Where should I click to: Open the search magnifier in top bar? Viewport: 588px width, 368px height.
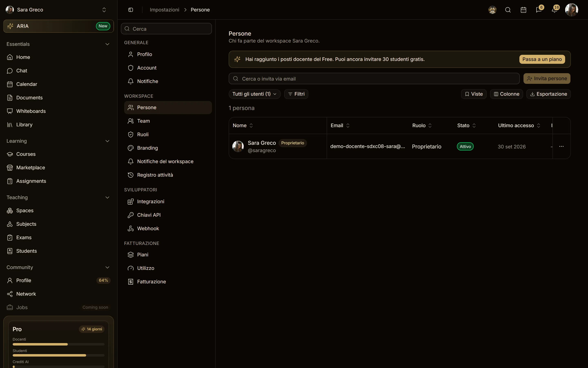pyautogui.click(x=508, y=10)
